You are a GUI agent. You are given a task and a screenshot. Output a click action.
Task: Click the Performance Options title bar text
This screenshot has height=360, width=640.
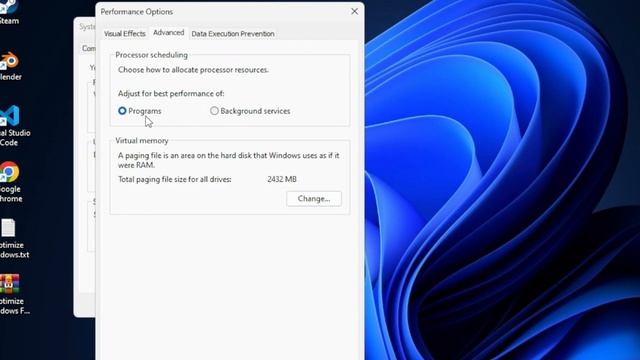[137, 12]
